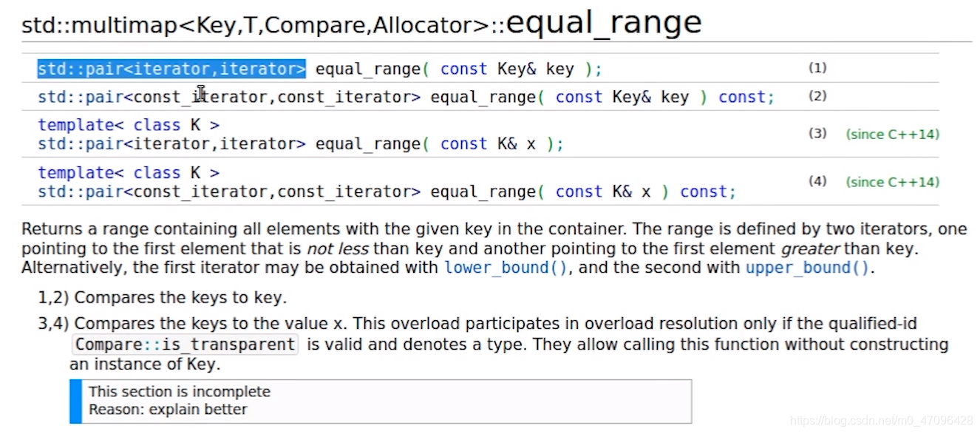Click the 'This section is incomplete' notice
The width and height of the screenshot is (980, 434).
click(180, 392)
